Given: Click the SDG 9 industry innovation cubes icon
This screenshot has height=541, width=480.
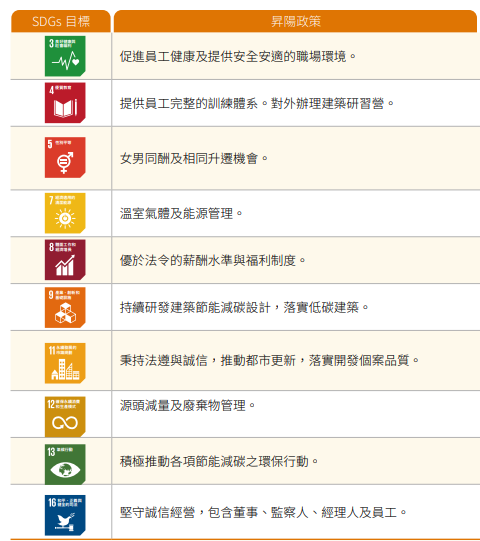Looking at the screenshot, I should tap(65, 307).
